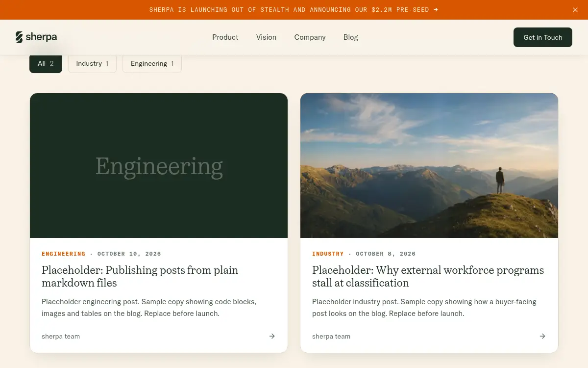This screenshot has width=588, height=368.
Task: Filter posts by Engineering
Action: point(152,64)
